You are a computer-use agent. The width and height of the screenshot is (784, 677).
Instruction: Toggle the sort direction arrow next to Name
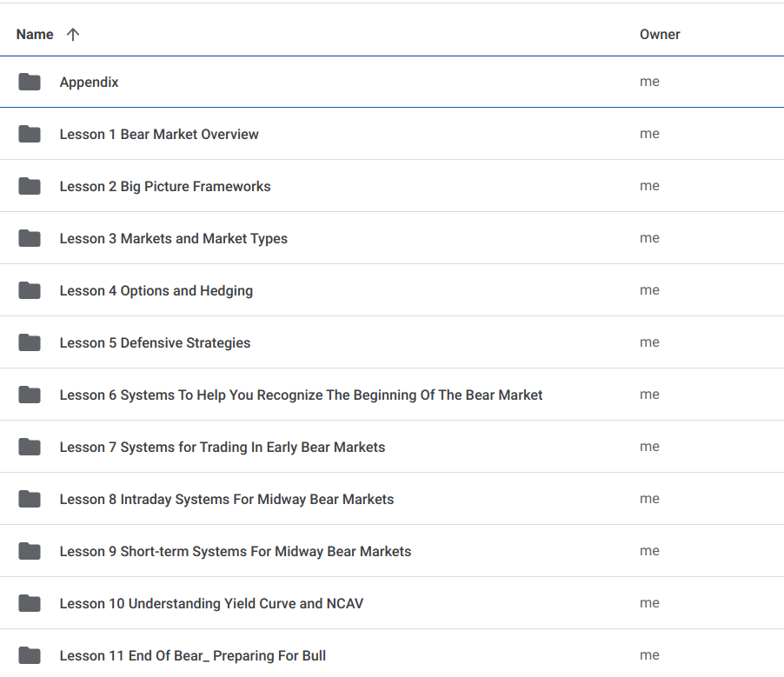coord(73,34)
